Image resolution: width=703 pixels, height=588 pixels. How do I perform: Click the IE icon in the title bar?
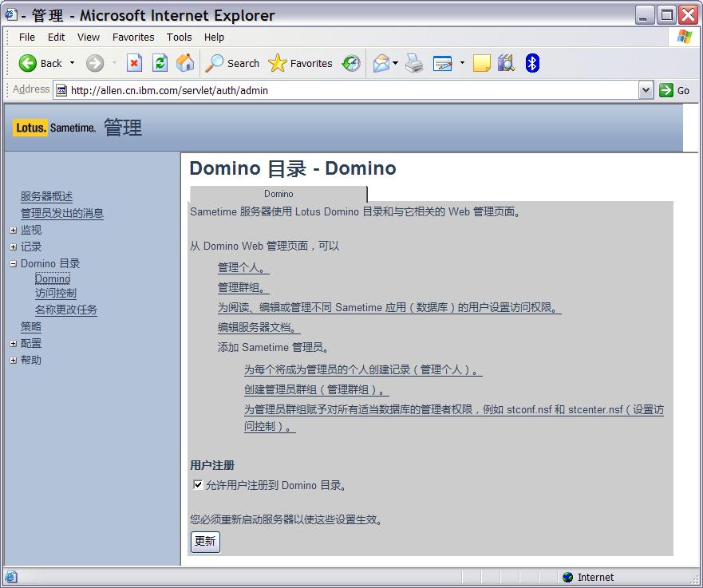click(10, 15)
